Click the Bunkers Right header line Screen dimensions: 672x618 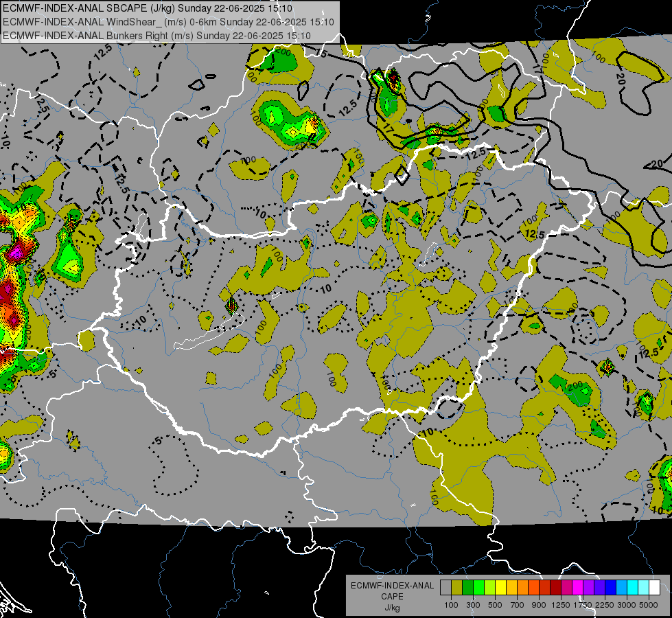click(x=157, y=36)
